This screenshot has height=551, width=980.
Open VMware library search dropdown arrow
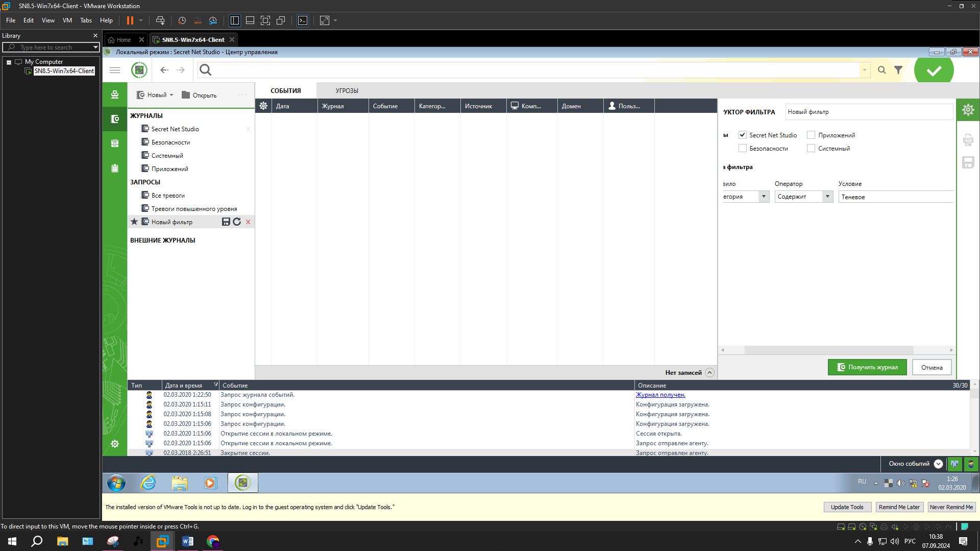pos(95,47)
